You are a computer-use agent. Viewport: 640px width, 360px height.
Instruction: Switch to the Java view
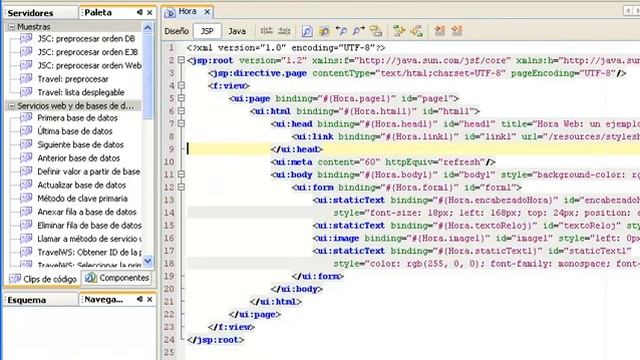click(x=237, y=31)
